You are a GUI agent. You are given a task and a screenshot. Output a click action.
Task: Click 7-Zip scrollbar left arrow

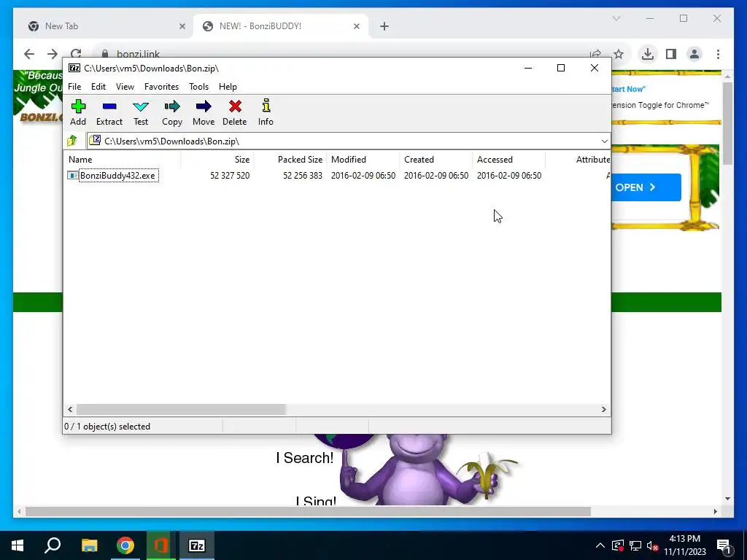70,410
